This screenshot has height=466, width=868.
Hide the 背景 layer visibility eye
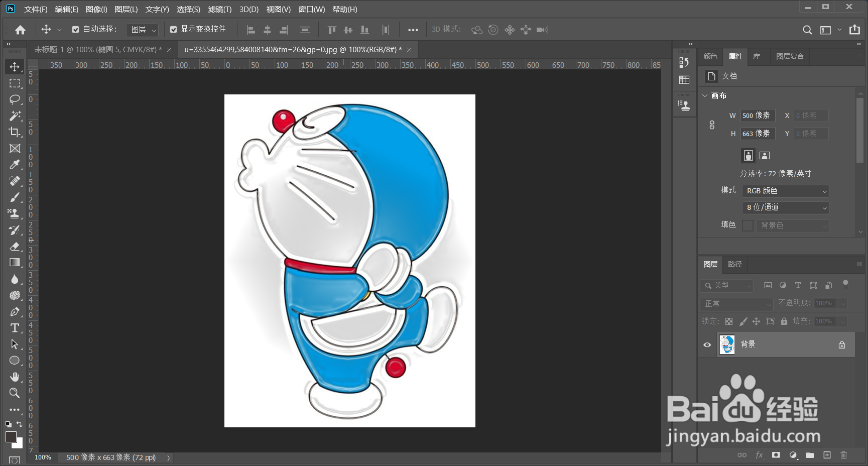point(707,344)
